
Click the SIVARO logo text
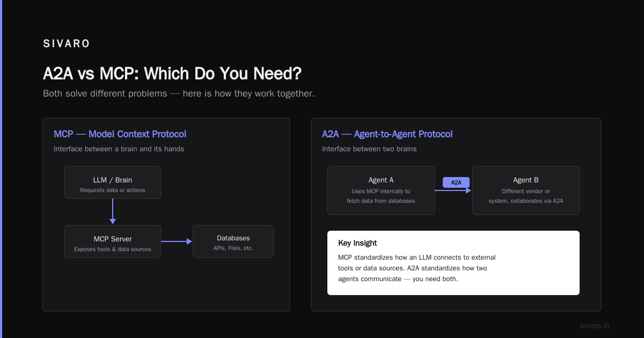pos(67,44)
